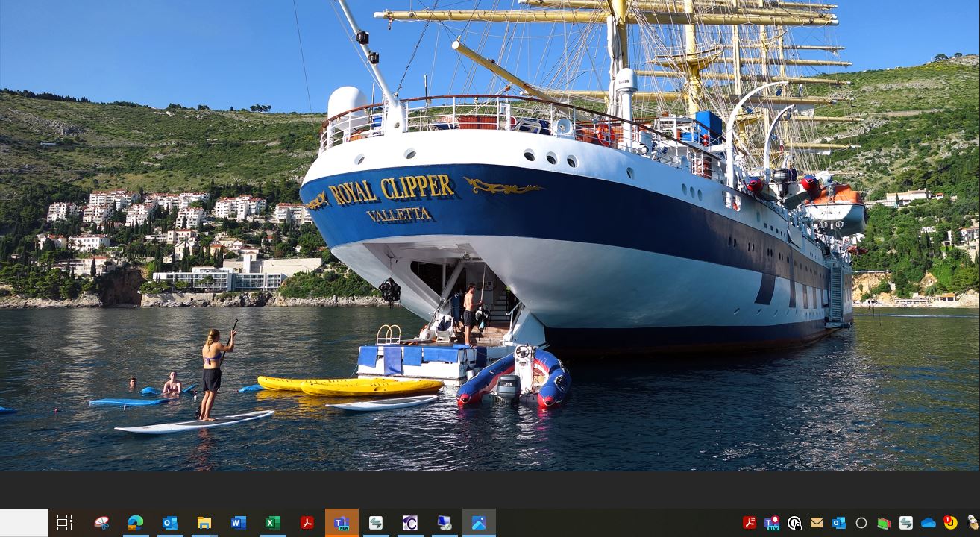The image size is (980, 537).
Task: Open the circle-with-padlock icon in system tray
Action: tap(794, 523)
